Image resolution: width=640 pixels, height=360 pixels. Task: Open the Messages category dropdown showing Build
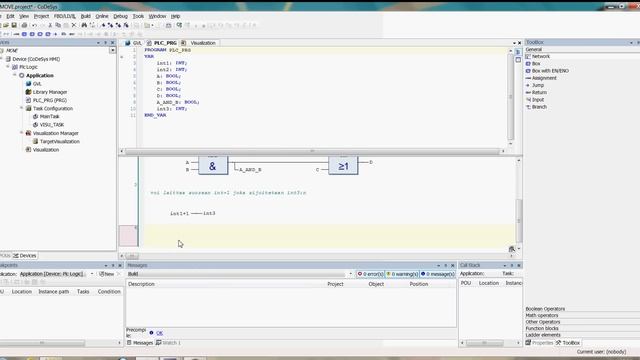tap(351, 274)
